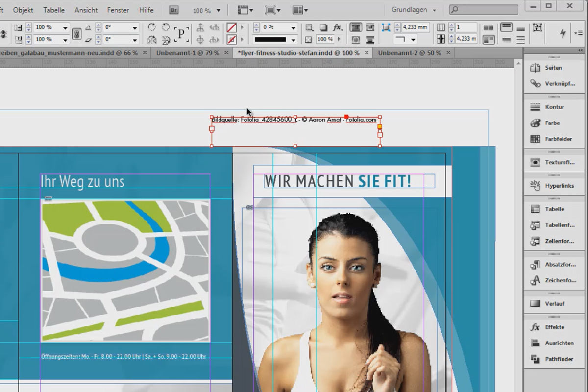The image size is (588, 392).
Task: Click the quick apply lightning icon
Action: click(x=563, y=33)
